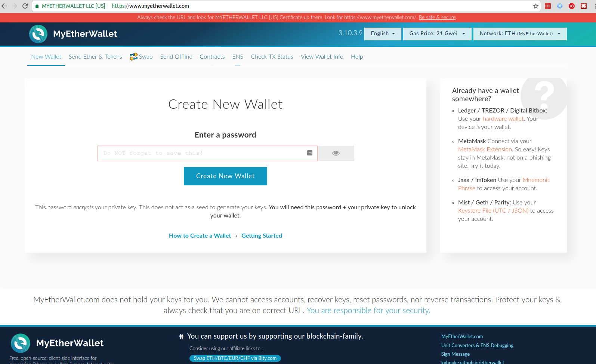Click the Be safe & secure link

pyautogui.click(x=437, y=17)
